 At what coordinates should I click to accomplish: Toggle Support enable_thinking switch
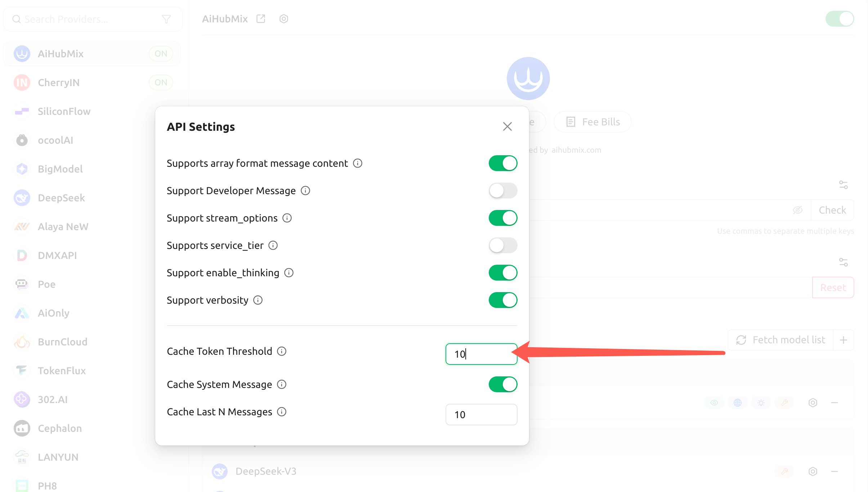(x=503, y=273)
